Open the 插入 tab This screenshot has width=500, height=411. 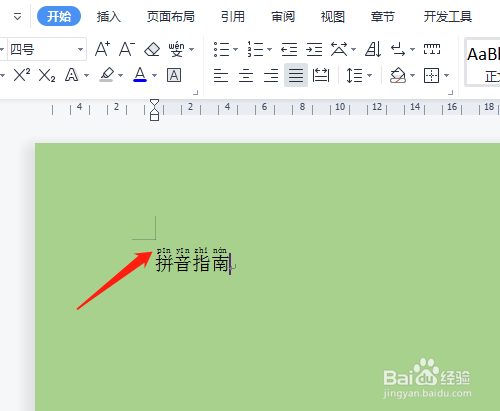109,16
